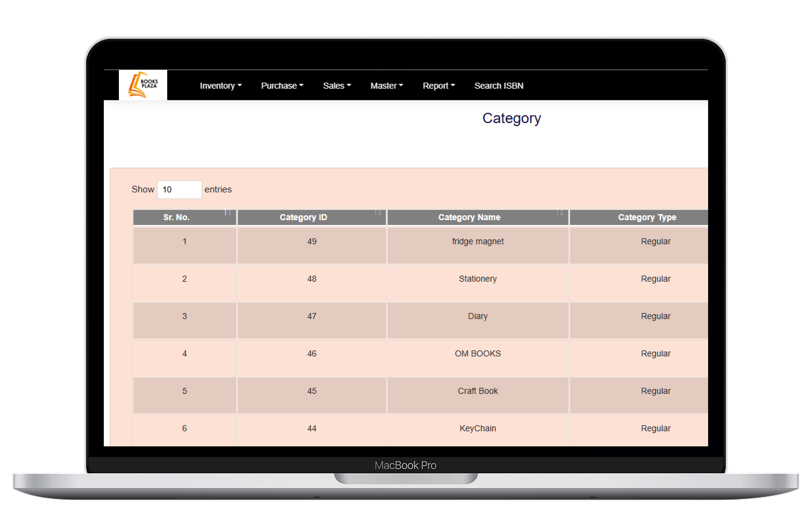Click 'Regular' type in Stationery row
Screen dimensions: 812x516
point(656,279)
